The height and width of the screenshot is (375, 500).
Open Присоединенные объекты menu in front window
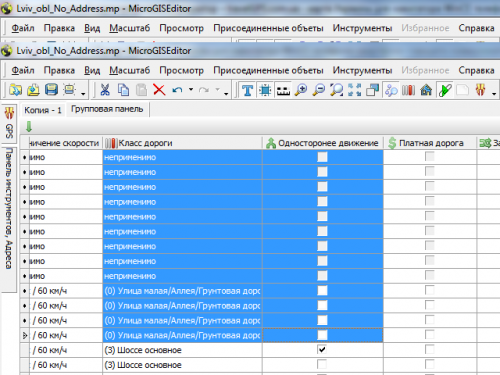(x=268, y=70)
